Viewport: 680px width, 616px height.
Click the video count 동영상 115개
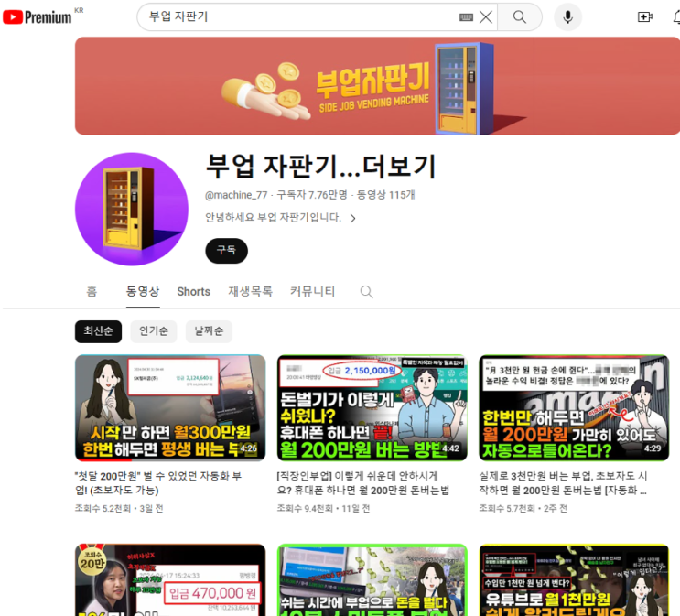tap(386, 195)
